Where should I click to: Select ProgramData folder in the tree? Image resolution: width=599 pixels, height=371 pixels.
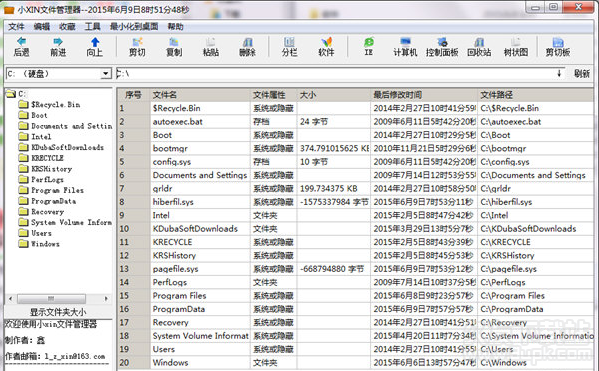[53, 201]
